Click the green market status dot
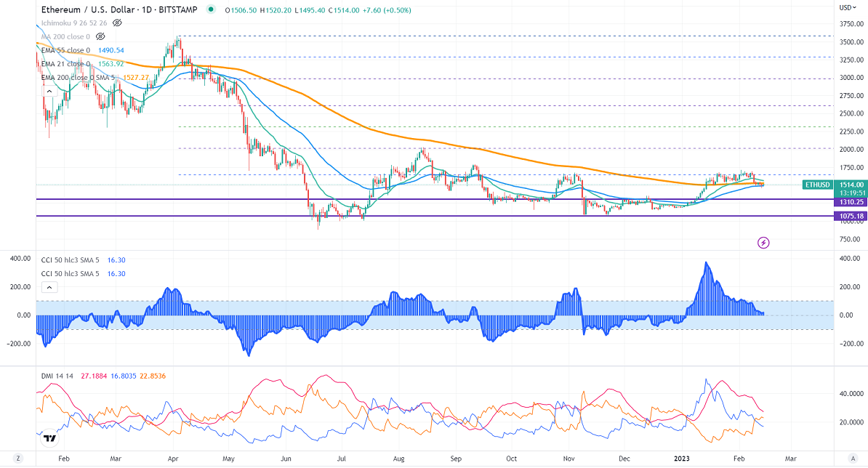The width and height of the screenshot is (868, 468). point(211,10)
